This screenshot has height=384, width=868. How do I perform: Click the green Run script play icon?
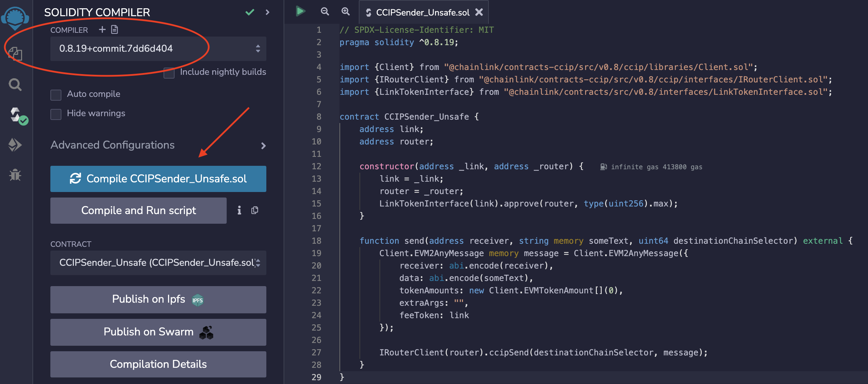pos(300,11)
